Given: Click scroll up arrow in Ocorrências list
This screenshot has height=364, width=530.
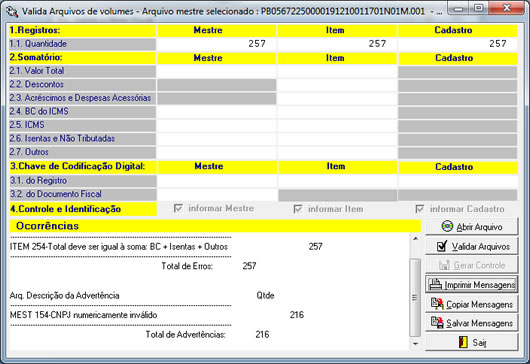Looking at the screenshot, I should (x=416, y=239).
